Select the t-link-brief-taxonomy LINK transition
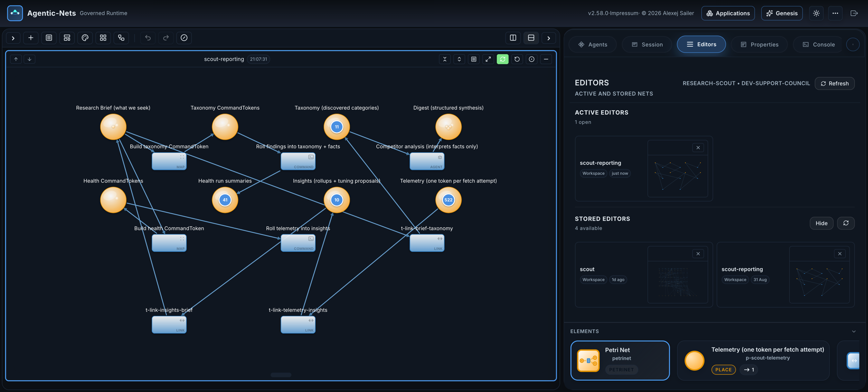The image size is (868, 392). click(427, 243)
